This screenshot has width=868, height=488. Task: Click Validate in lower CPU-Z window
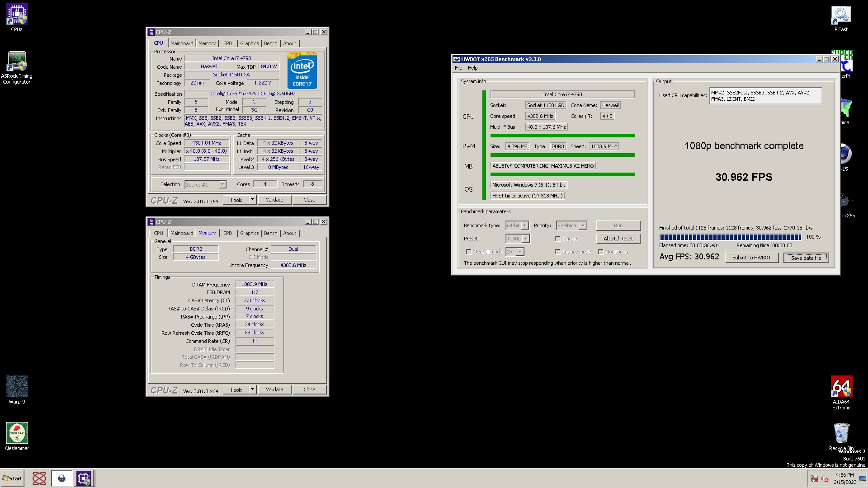point(274,389)
